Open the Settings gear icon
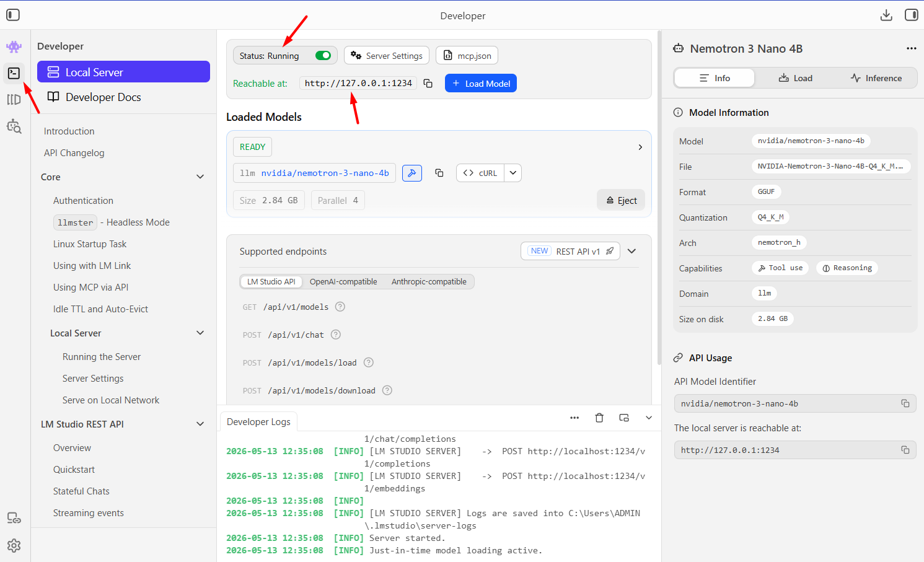The height and width of the screenshot is (562, 924). pyautogui.click(x=14, y=545)
